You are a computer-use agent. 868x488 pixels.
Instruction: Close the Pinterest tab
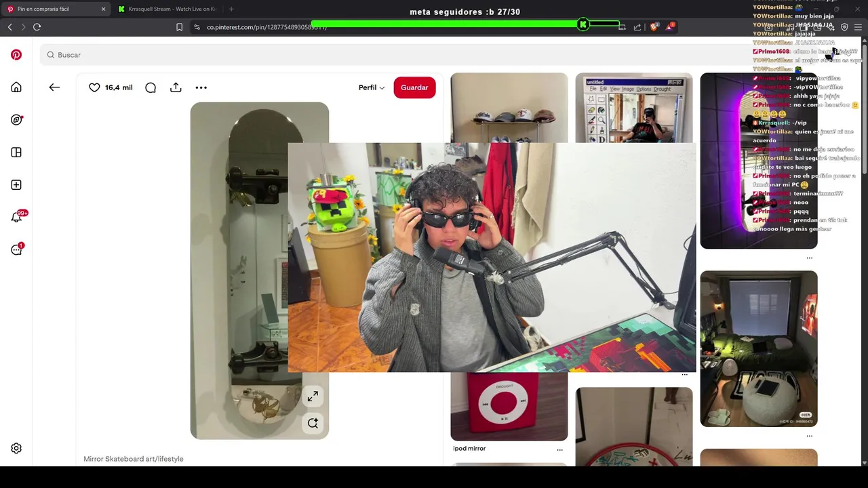103,9
